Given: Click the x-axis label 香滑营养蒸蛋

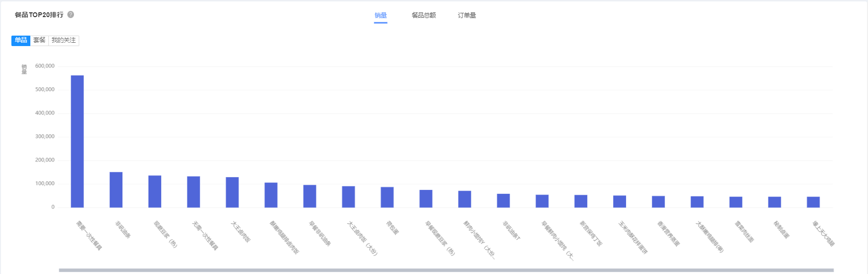Looking at the screenshot, I should tap(668, 233).
